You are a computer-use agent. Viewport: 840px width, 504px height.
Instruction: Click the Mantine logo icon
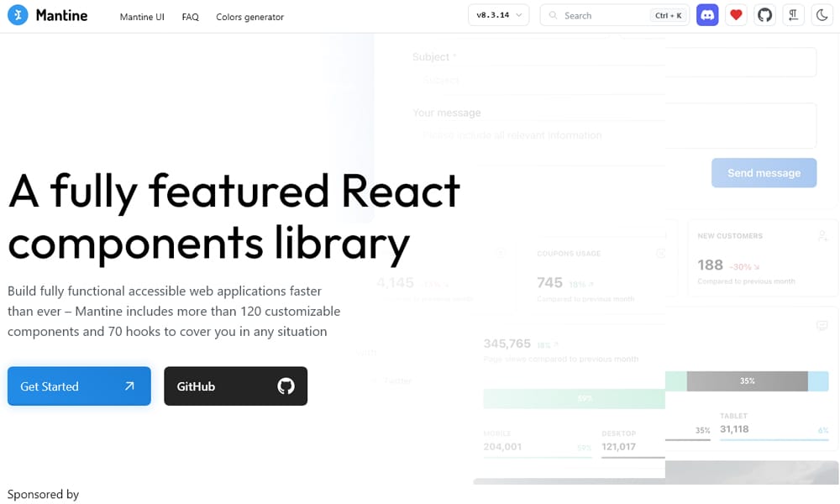click(x=18, y=15)
